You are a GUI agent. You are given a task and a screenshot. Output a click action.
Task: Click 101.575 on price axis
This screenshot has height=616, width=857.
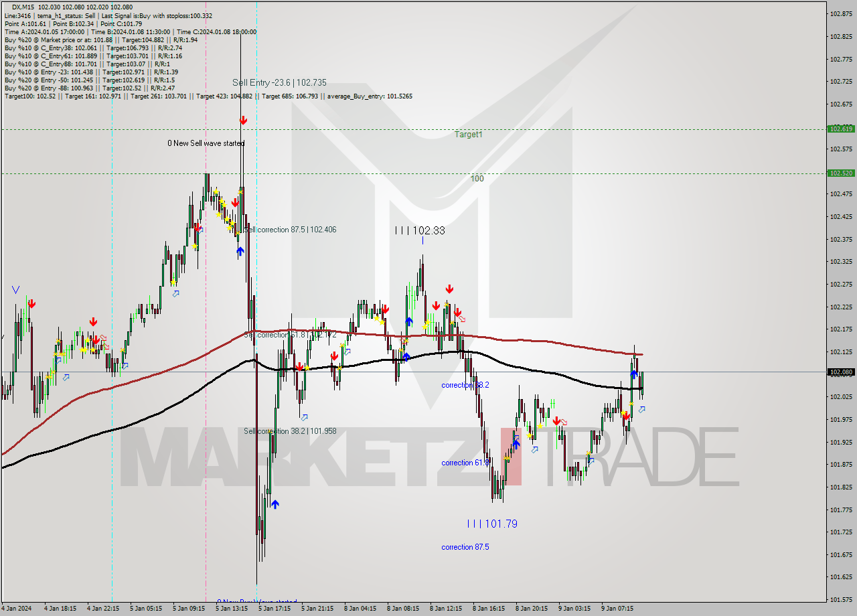tap(842, 599)
